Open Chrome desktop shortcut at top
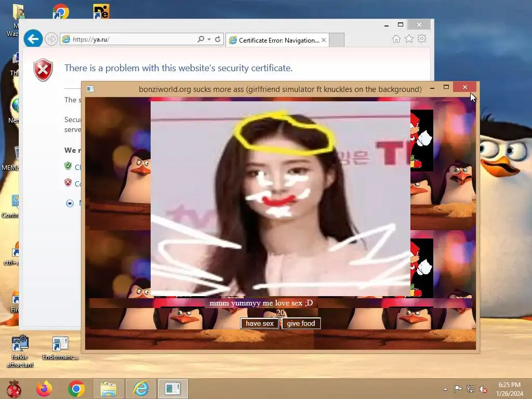 point(61,11)
